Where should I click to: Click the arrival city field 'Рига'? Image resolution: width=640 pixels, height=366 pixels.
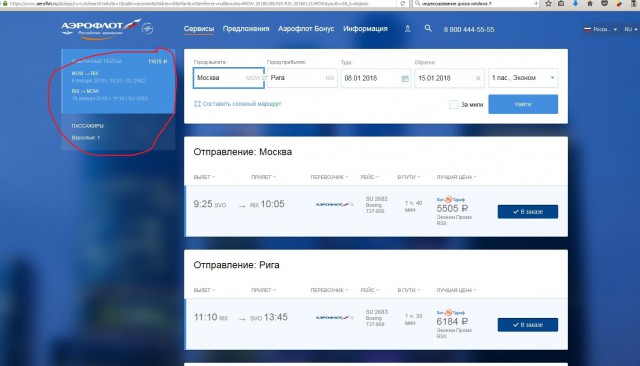click(x=302, y=78)
